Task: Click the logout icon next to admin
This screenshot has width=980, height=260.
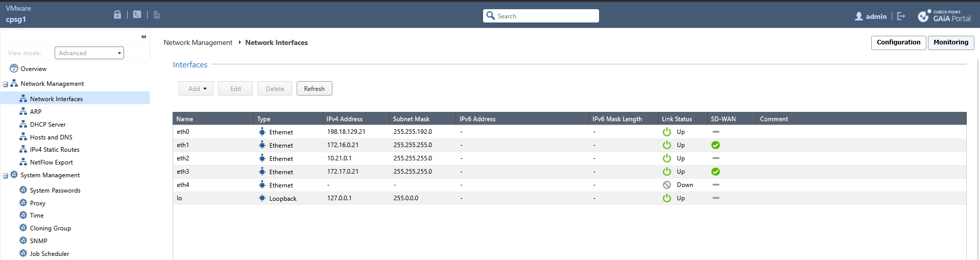Action: 901,16
